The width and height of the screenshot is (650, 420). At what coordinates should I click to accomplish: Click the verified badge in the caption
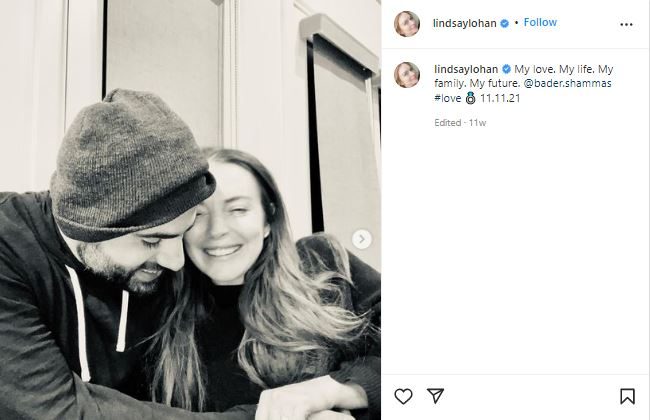(x=506, y=69)
